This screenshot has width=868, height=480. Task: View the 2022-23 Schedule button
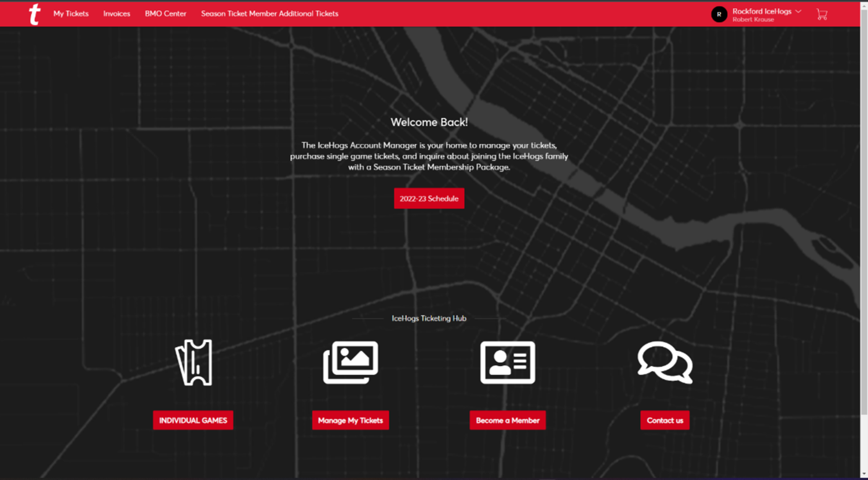click(x=429, y=198)
